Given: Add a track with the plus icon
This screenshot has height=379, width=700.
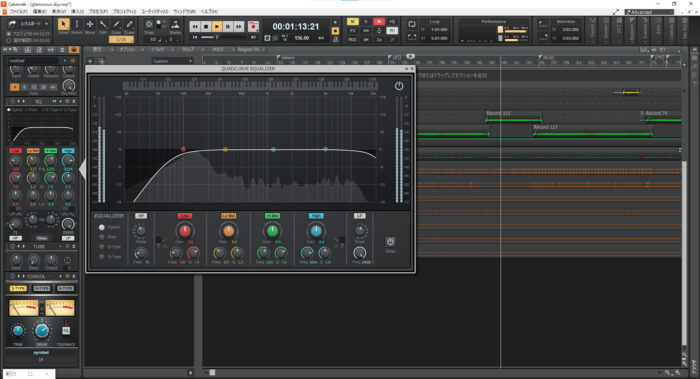Looking at the screenshot, I should click(x=90, y=61).
